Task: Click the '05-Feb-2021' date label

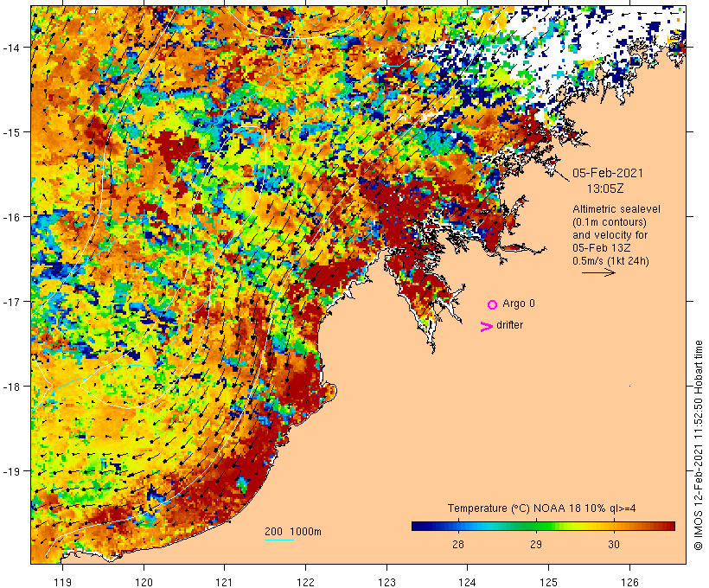Action: point(607,173)
